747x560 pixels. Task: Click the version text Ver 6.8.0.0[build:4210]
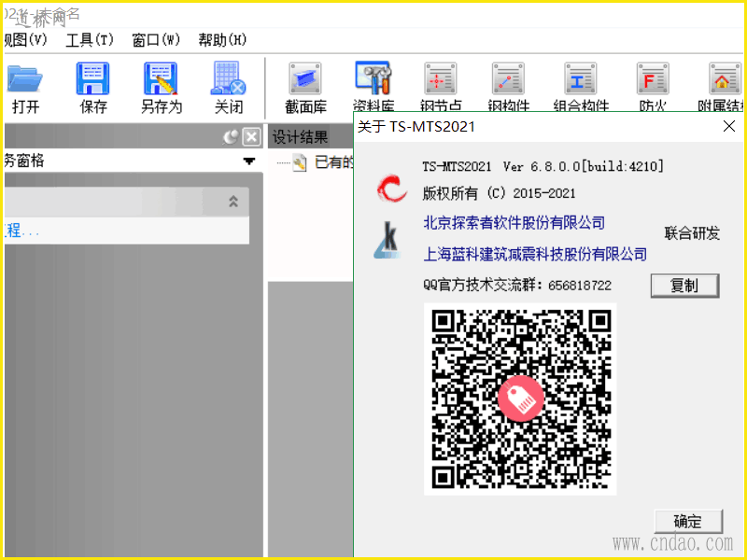click(583, 166)
